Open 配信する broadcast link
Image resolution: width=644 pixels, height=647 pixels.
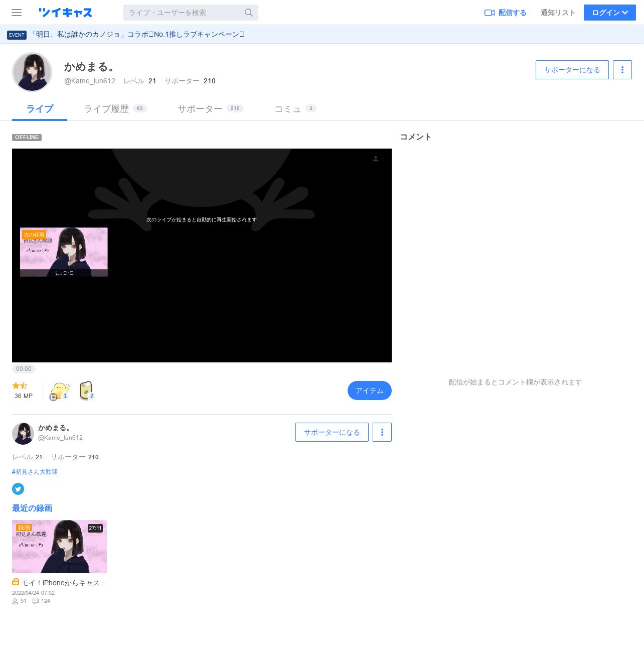[505, 13]
